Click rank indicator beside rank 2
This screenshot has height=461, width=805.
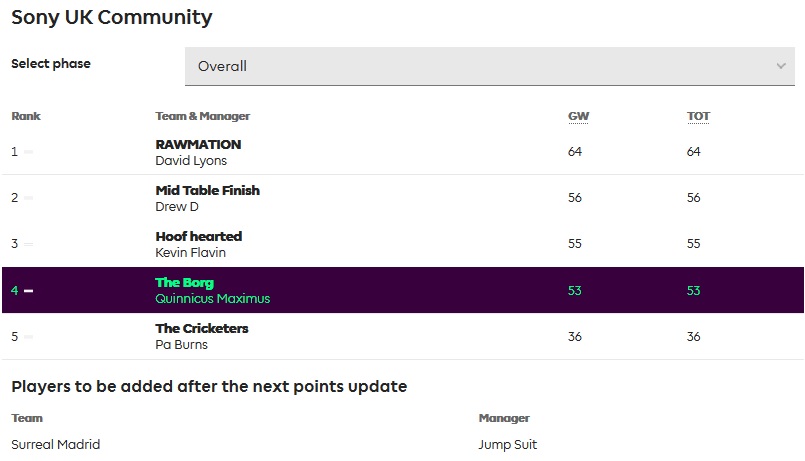29,198
